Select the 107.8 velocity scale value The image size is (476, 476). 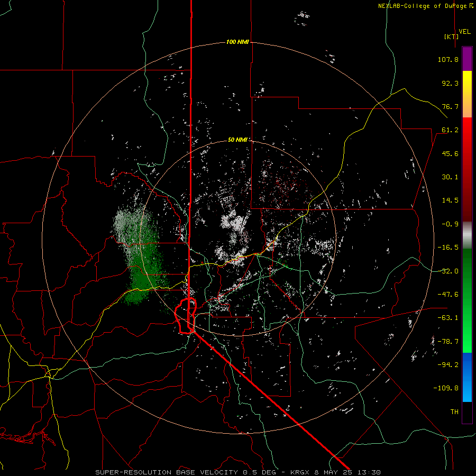(448, 59)
